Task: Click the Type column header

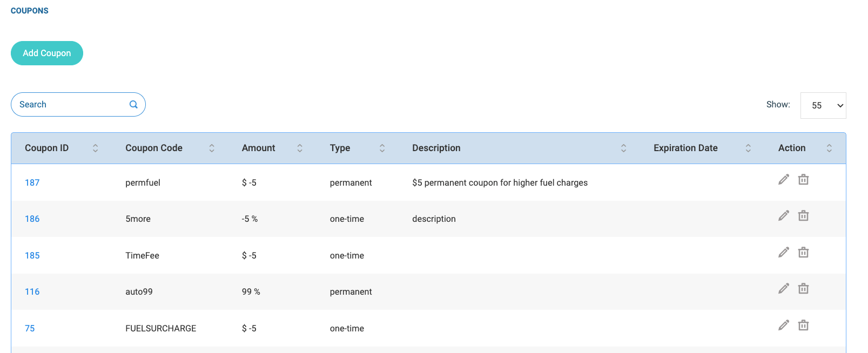Action: click(x=340, y=148)
